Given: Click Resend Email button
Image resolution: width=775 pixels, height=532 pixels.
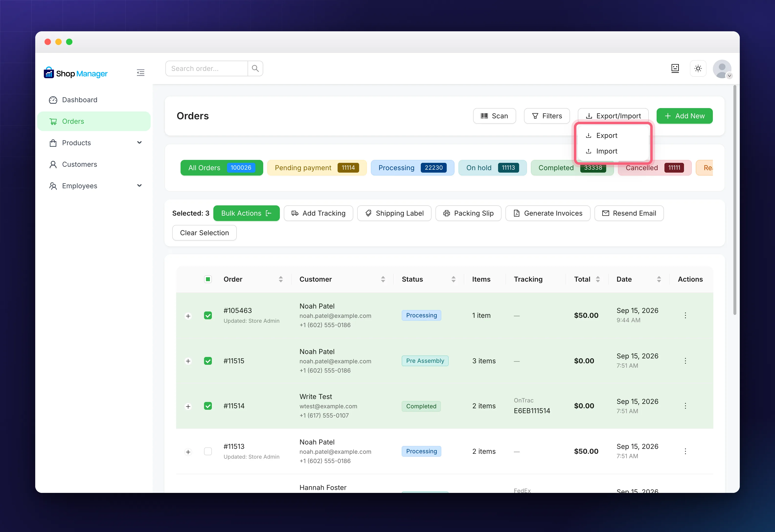Looking at the screenshot, I should pyautogui.click(x=629, y=213).
